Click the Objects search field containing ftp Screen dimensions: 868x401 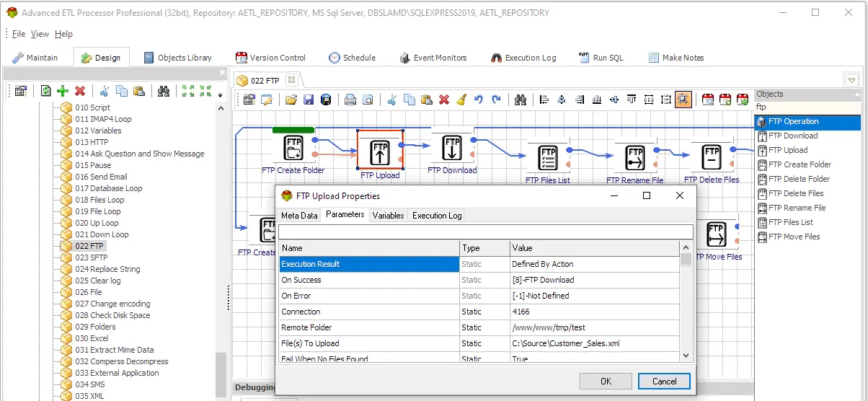pos(807,107)
